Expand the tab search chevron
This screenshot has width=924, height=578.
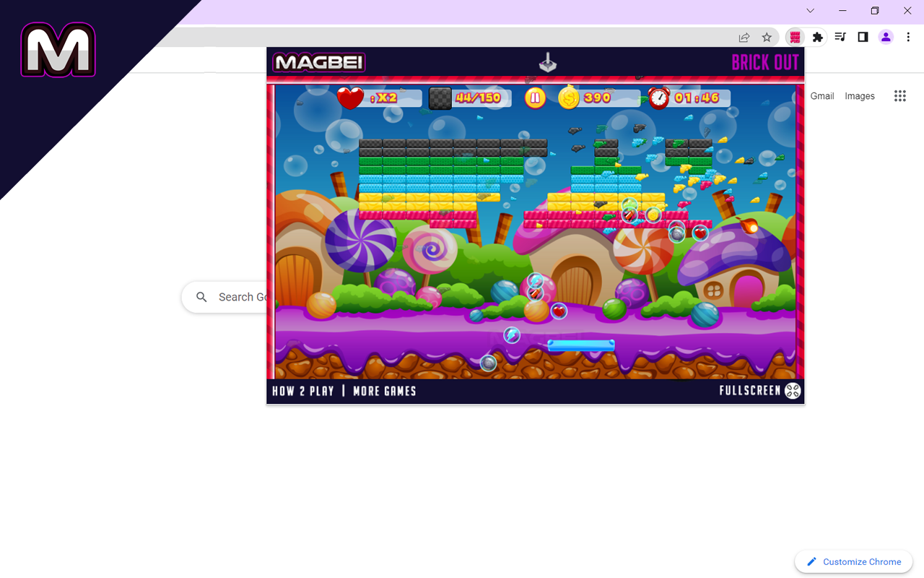810,11
